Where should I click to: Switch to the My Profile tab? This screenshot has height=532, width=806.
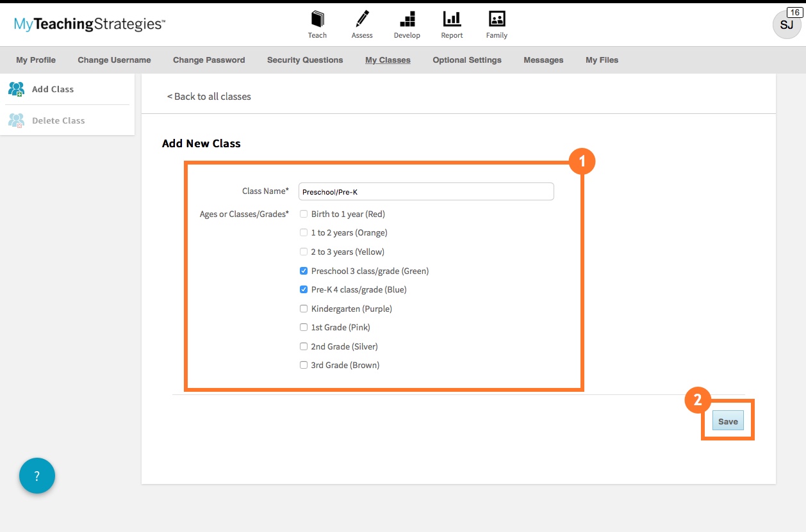[x=36, y=60]
